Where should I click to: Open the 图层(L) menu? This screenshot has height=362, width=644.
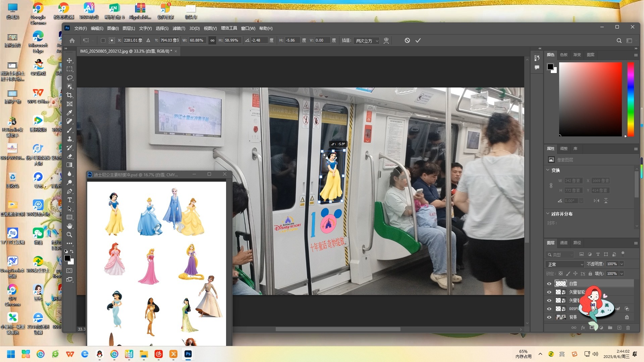pos(129,28)
